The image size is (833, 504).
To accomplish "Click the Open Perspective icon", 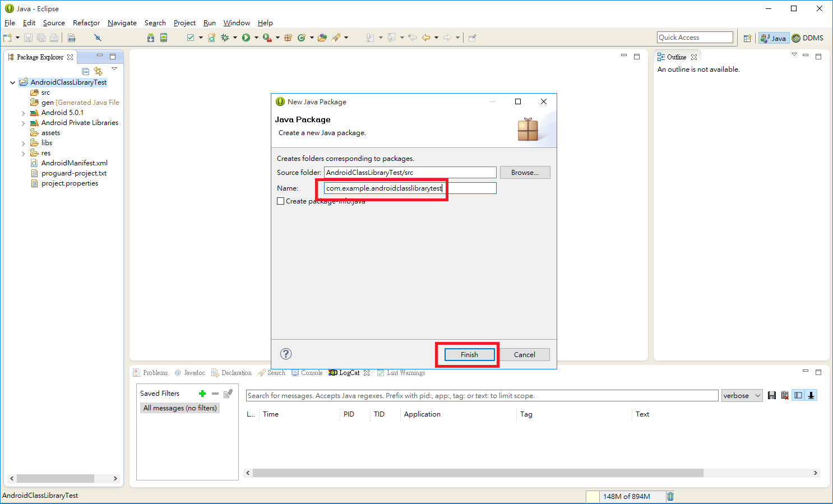I will click(747, 38).
